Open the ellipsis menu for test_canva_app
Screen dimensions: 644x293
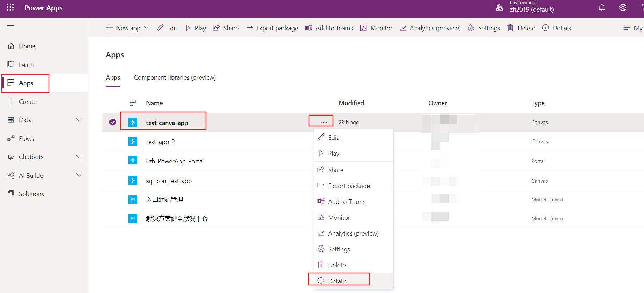(324, 122)
